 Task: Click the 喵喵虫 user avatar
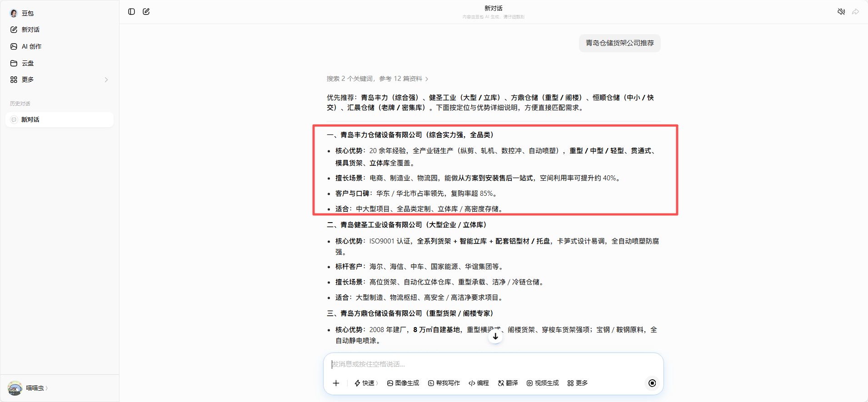pos(15,388)
